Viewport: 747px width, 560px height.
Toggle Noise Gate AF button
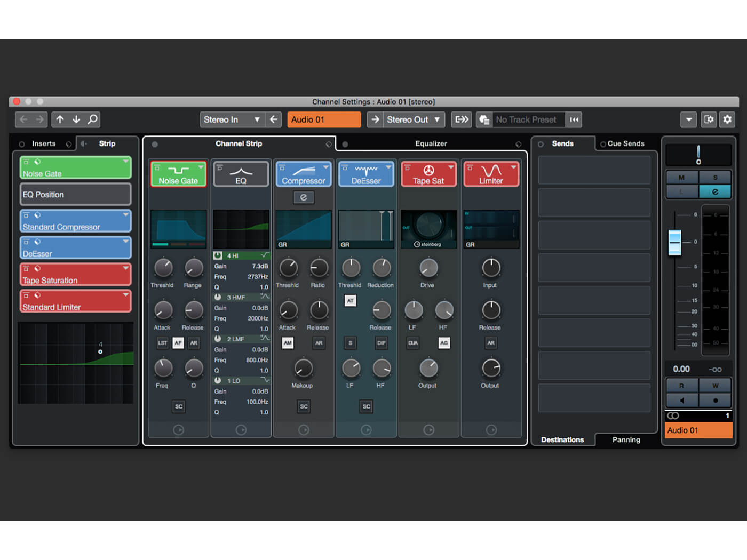click(x=178, y=343)
